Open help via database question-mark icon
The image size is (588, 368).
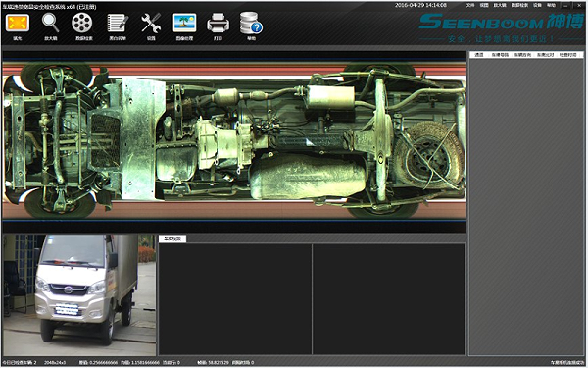(x=251, y=24)
